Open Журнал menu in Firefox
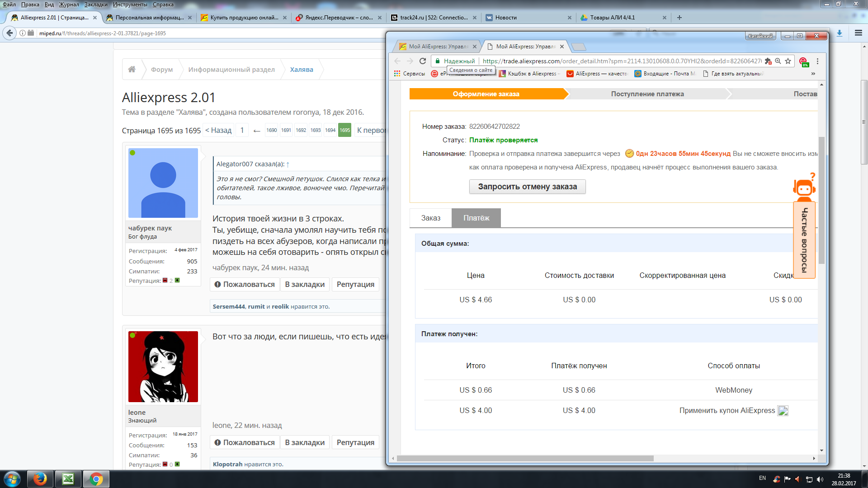 pyautogui.click(x=69, y=5)
